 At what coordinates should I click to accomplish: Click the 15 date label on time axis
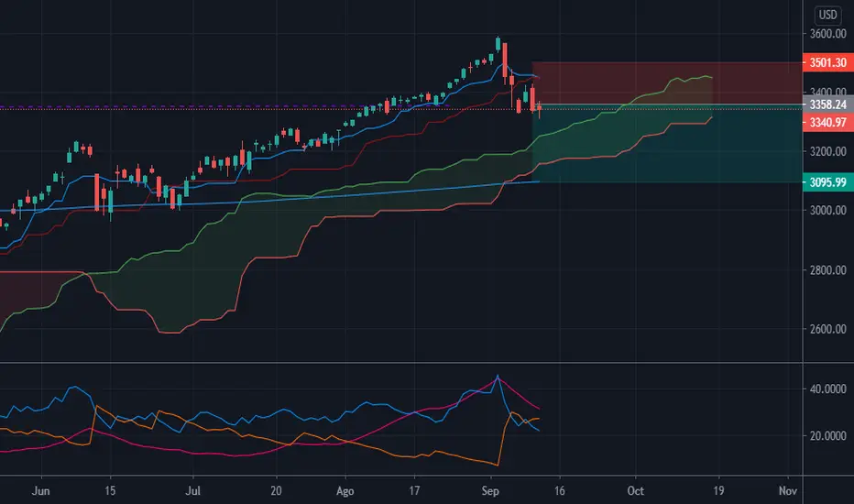[110, 491]
